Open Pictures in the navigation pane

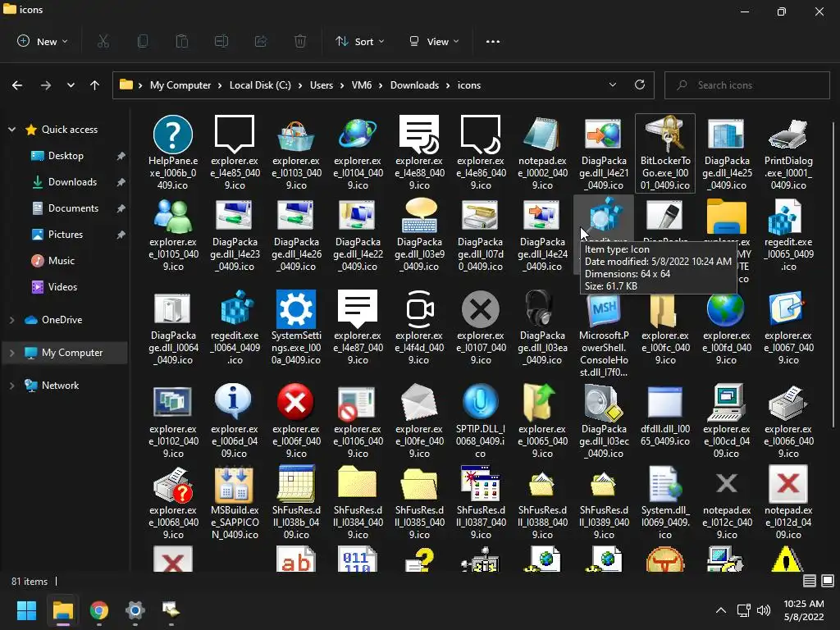point(66,234)
